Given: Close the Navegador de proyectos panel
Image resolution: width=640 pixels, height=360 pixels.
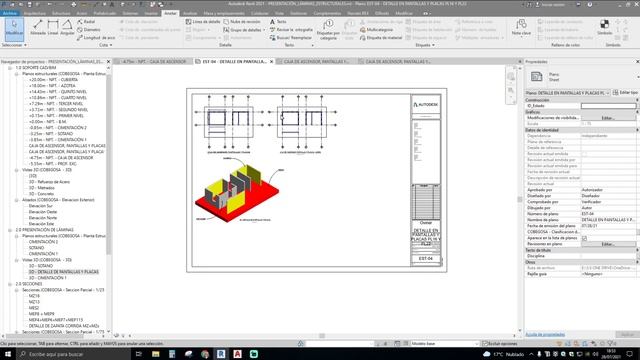Looking at the screenshot, I should [108, 62].
